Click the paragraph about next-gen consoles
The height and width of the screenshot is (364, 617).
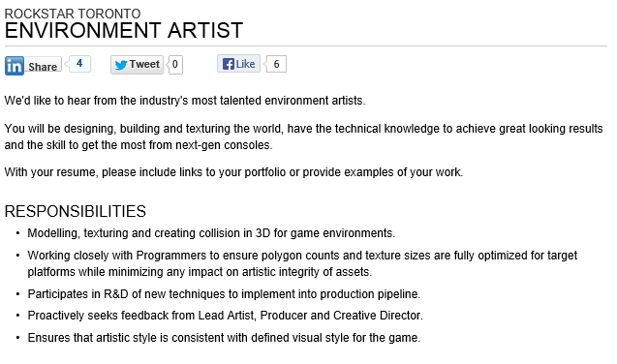[303, 136]
